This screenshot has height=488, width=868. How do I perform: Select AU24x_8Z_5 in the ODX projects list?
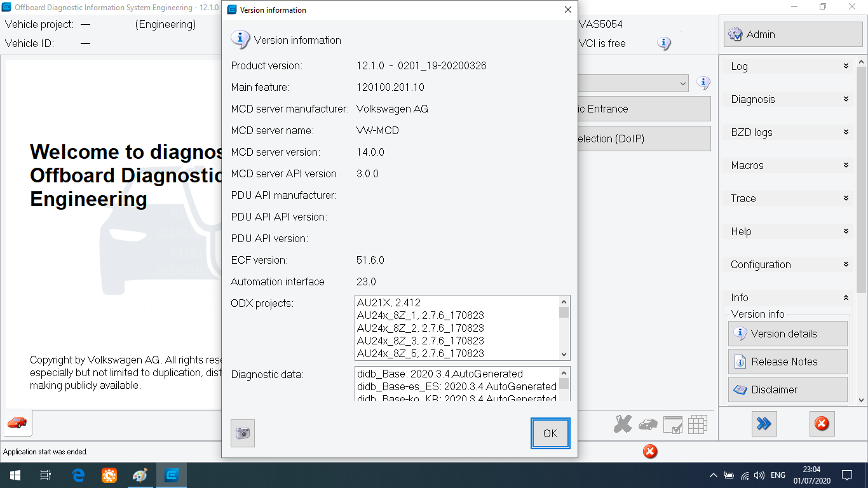tap(421, 353)
